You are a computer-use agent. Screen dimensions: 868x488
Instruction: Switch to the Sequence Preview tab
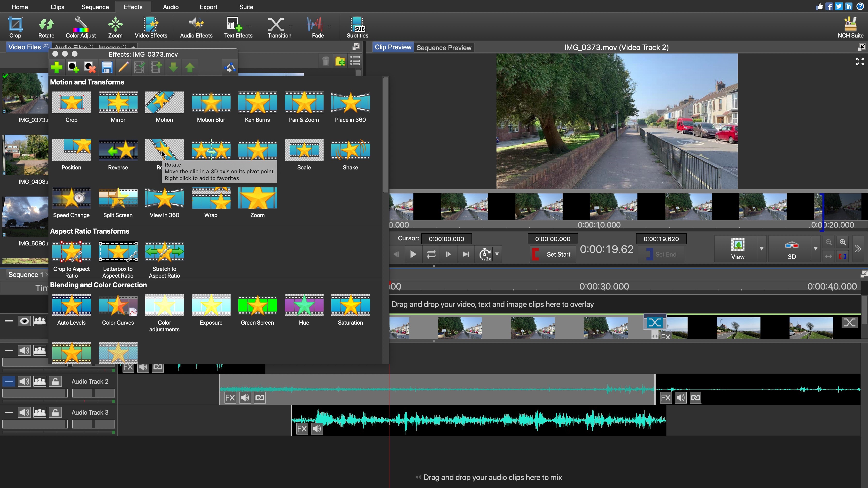coord(444,47)
